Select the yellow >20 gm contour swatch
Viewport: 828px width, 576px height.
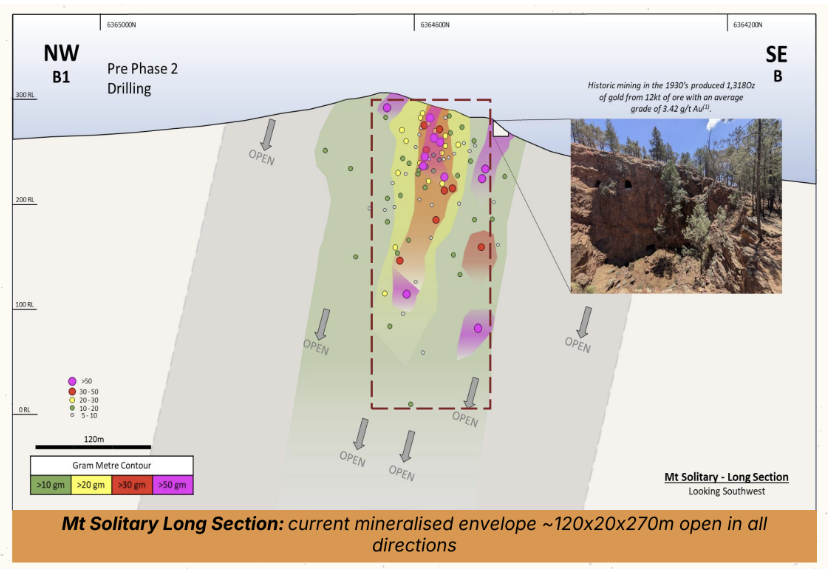(x=91, y=485)
